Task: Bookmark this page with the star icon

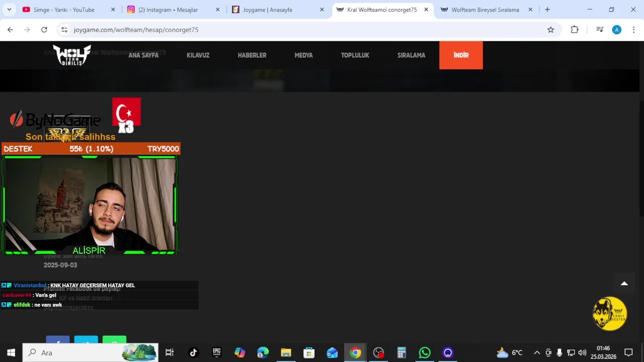Action: click(550, 30)
